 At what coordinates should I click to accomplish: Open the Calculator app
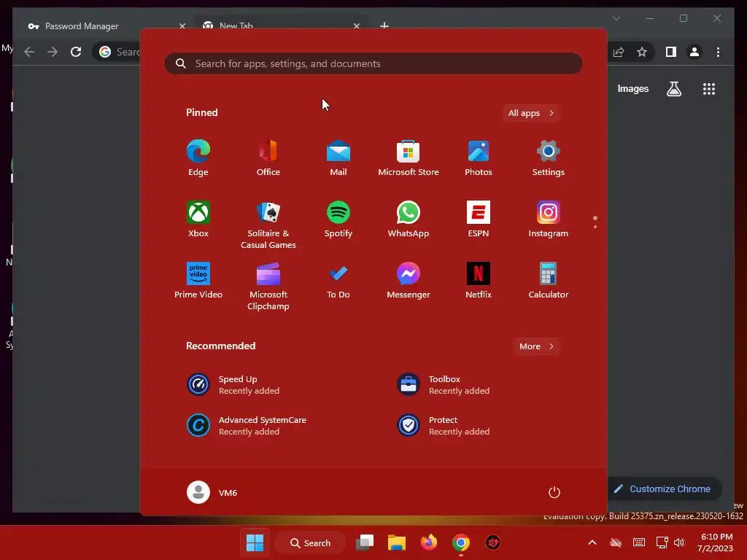549,281
